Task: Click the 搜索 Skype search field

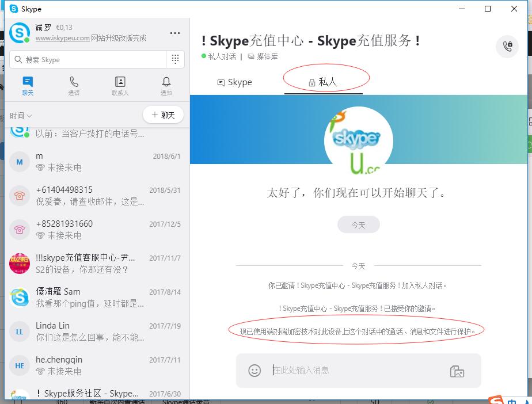Action: tap(88, 60)
